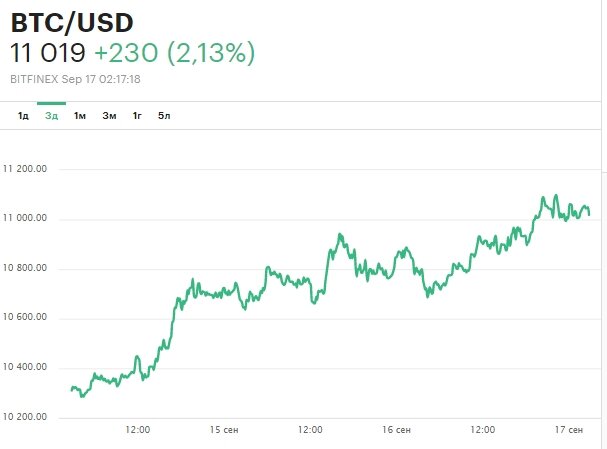607x449 pixels.
Task: Click the 10 400.00 price axis label
Action: coord(26,368)
